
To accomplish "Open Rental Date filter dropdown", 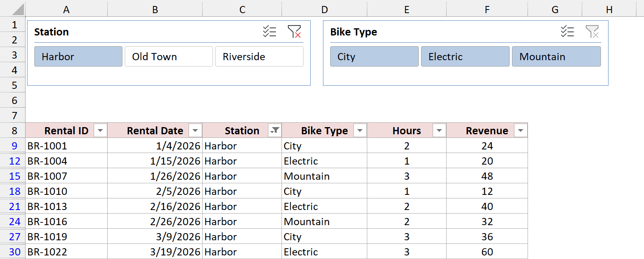I will tap(195, 130).
